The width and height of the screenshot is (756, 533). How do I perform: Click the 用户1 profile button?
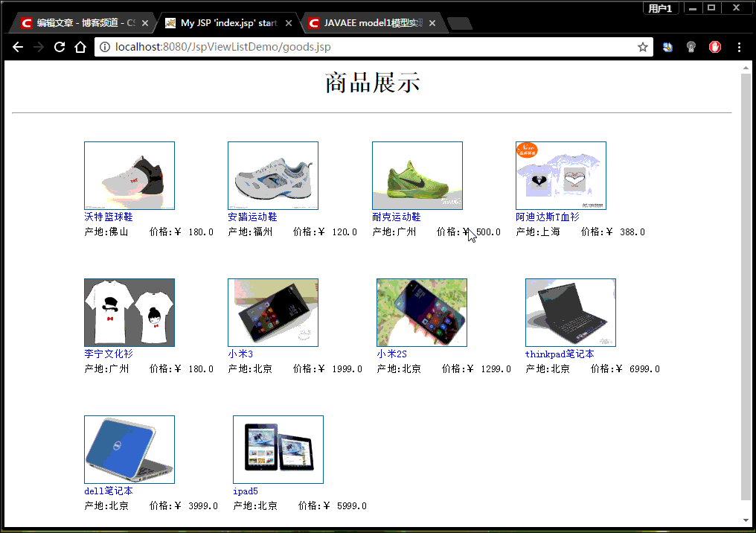(x=660, y=8)
